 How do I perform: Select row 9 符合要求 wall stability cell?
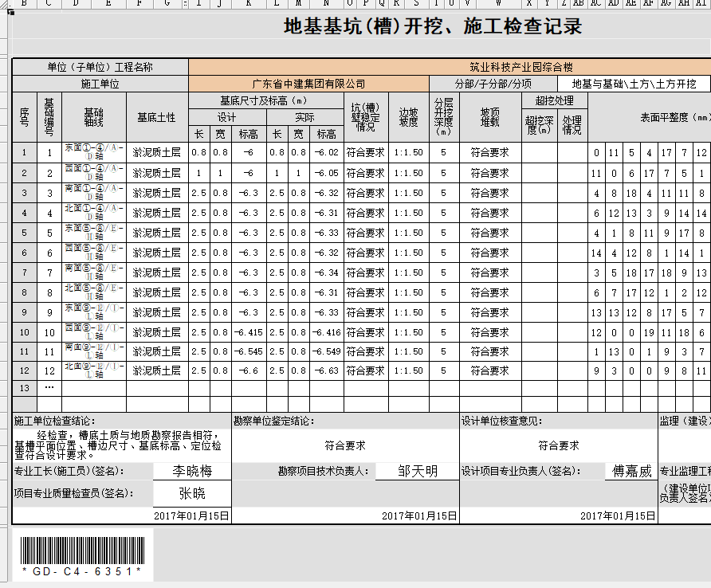[x=366, y=312]
